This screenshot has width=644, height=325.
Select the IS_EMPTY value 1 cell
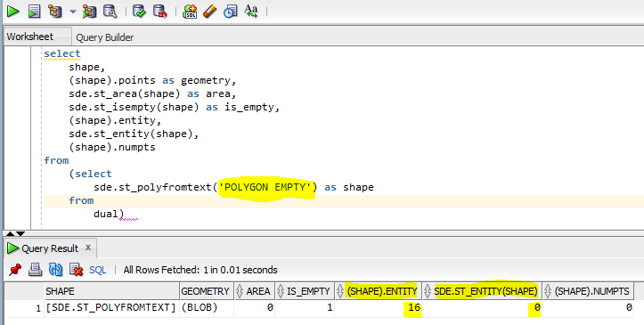pyautogui.click(x=305, y=307)
